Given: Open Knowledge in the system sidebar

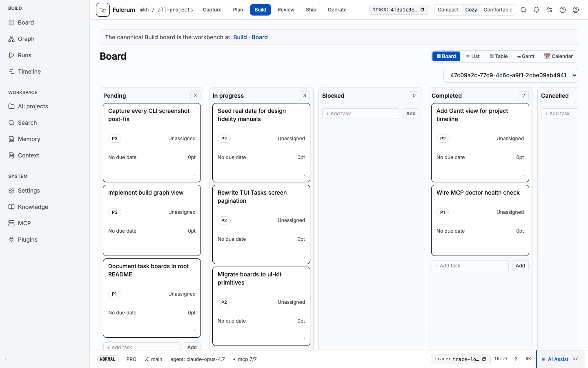Looking at the screenshot, I should (x=45, y=207).
